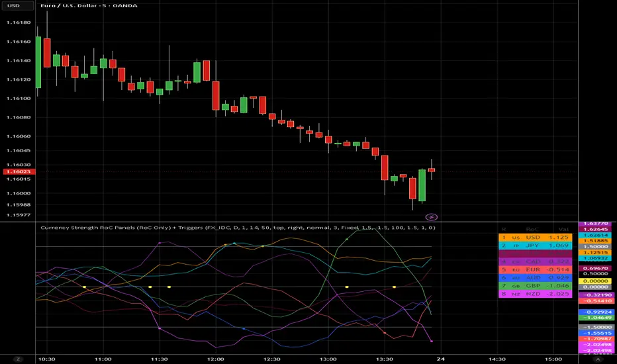Click the 0.50000 scale label
The image size is (617, 364).
pos(595,273)
